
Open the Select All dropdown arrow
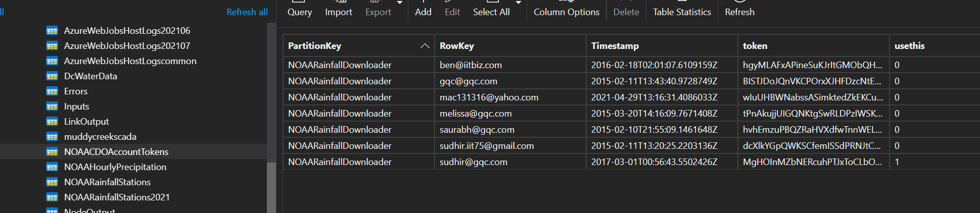coord(518,3)
